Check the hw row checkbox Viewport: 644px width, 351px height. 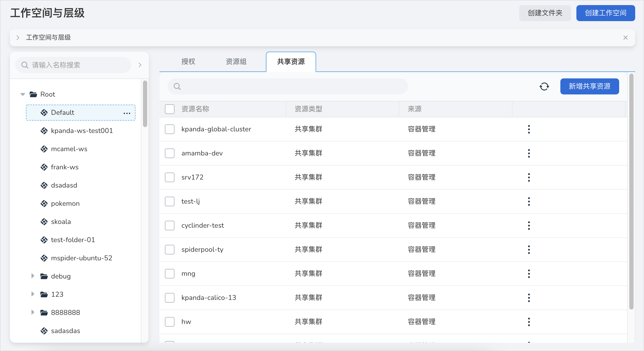coord(170,322)
